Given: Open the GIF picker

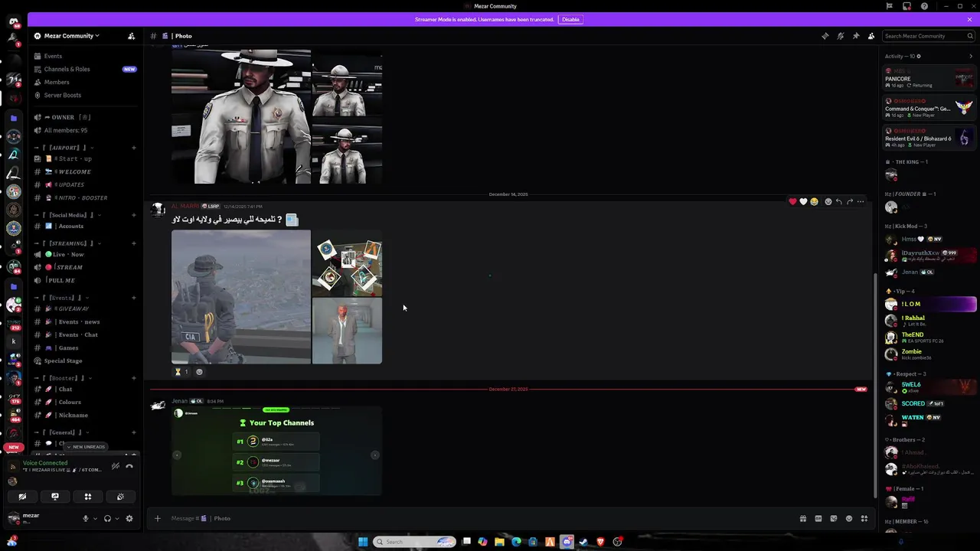Looking at the screenshot, I should pos(818,518).
